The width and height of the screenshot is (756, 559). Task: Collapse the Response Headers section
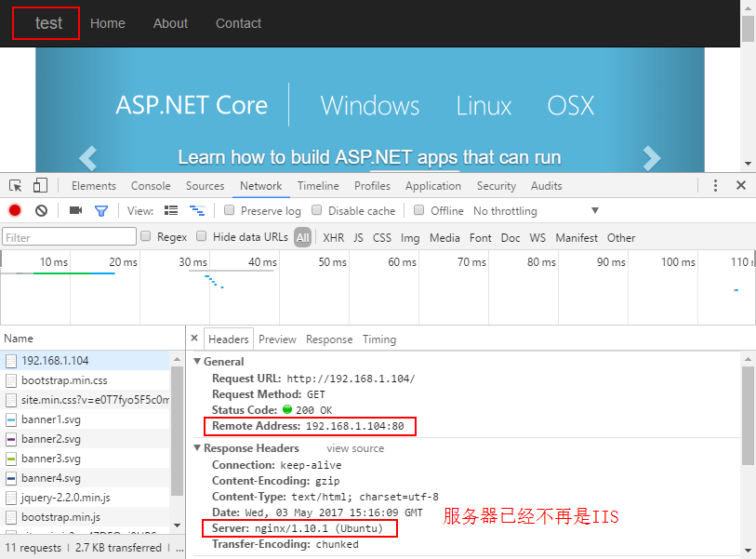point(196,448)
